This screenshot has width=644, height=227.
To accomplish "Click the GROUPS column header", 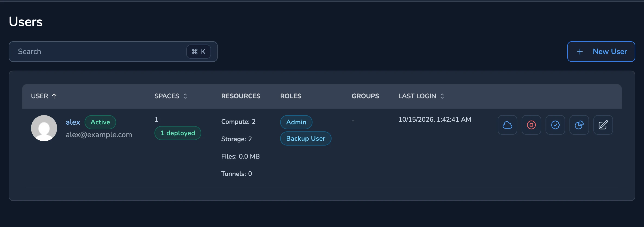I will (x=365, y=96).
